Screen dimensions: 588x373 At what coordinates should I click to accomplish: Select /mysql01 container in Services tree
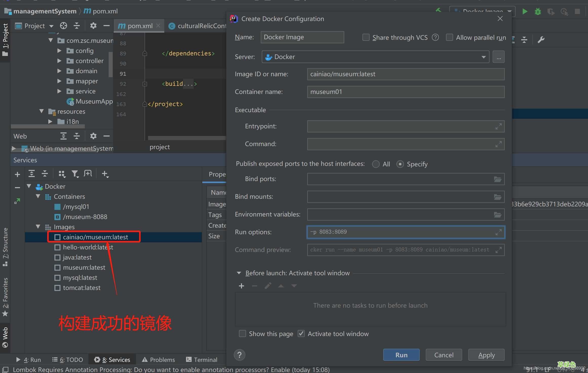(76, 207)
